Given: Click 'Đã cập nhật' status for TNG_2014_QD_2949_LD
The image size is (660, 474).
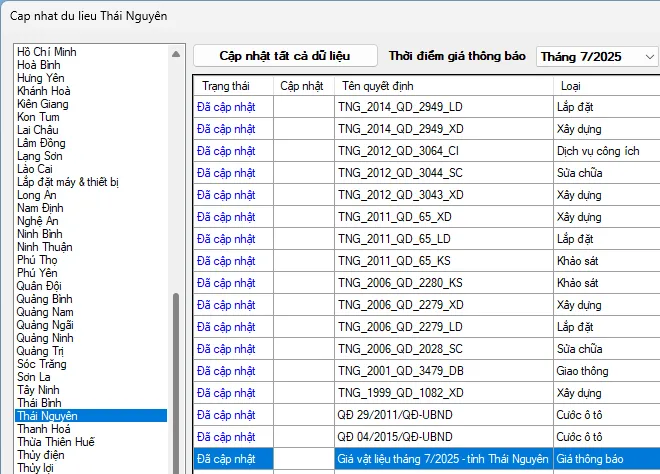Looking at the screenshot, I should [x=226, y=108].
